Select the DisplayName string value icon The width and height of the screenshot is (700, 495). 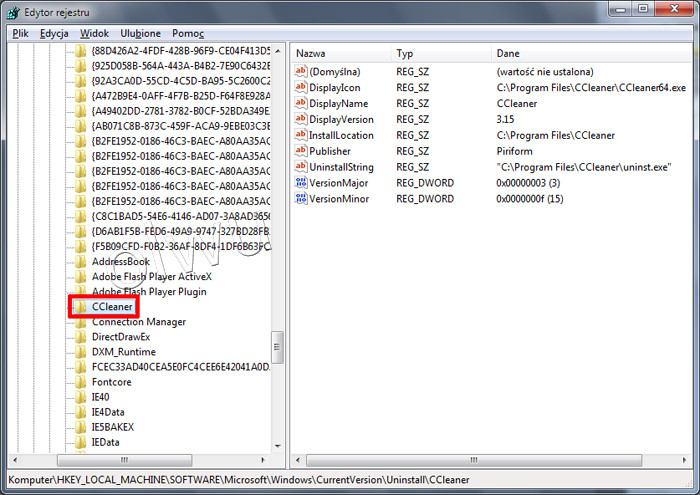pyautogui.click(x=301, y=103)
